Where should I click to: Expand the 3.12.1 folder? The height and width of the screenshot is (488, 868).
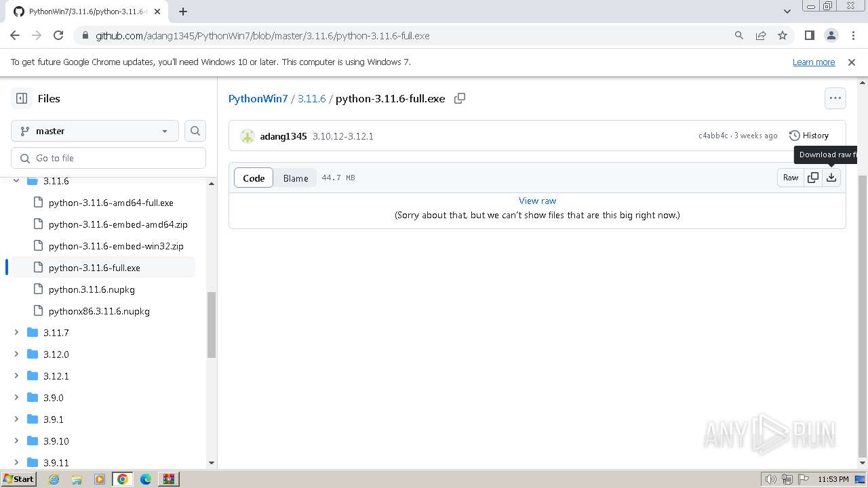[16, 376]
